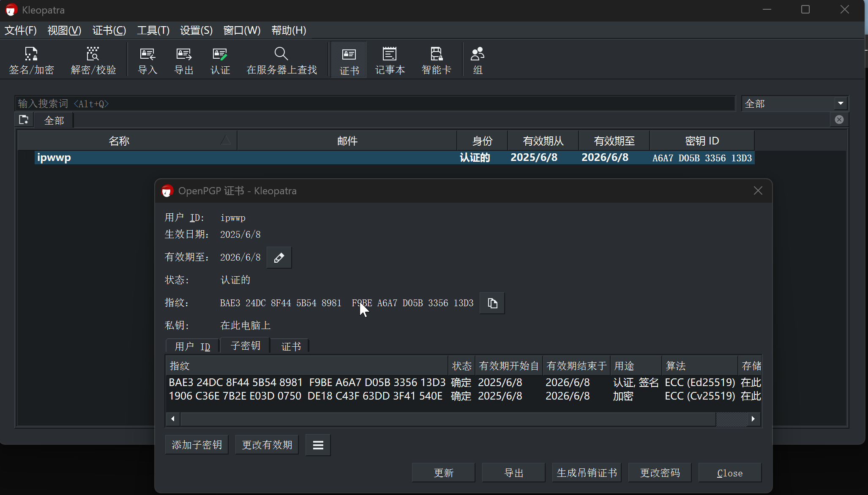Viewport: 868px width, 495px height.
Task: Select subkey row starting 1906 C36E
Action: [464, 396]
